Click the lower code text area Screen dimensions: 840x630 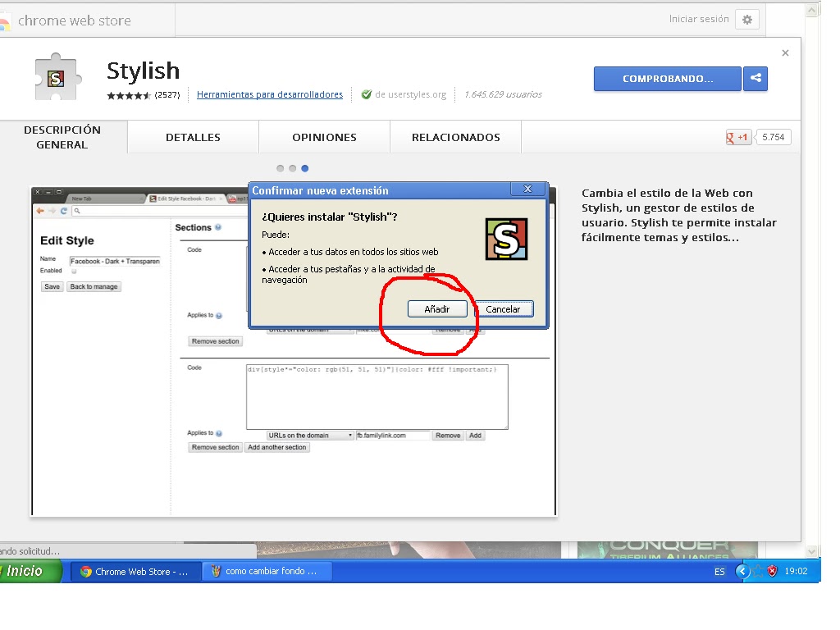[377, 397]
